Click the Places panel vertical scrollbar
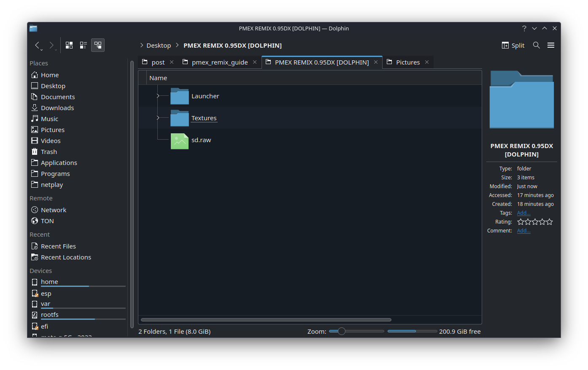Screen dimensions: 588x370 pos(132,194)
